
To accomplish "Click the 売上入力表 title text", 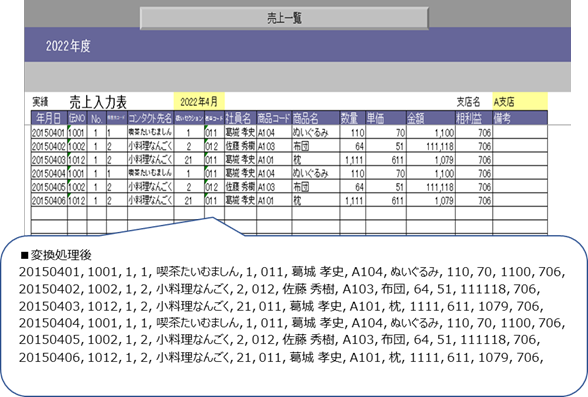I will point(98,102).
